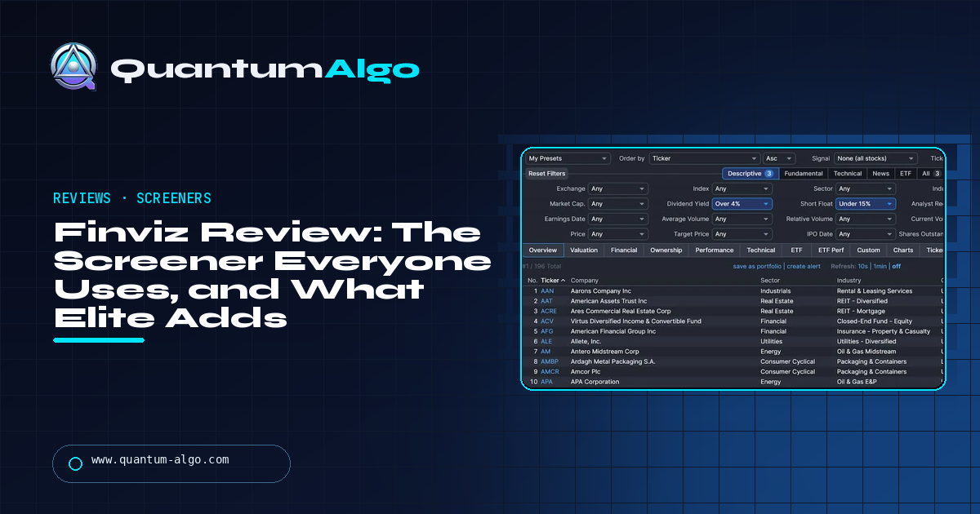
Task: Switch to the Descriptive filter tab
Action: click(x=751, y=174)
